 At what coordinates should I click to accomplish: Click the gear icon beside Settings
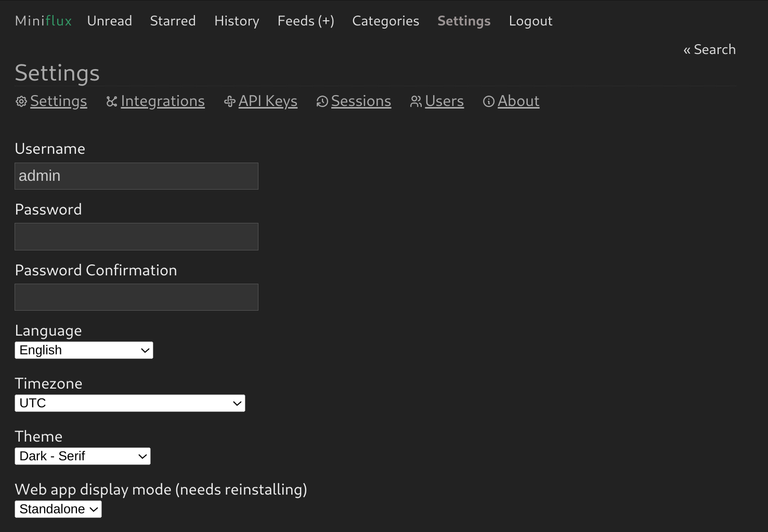21,102
